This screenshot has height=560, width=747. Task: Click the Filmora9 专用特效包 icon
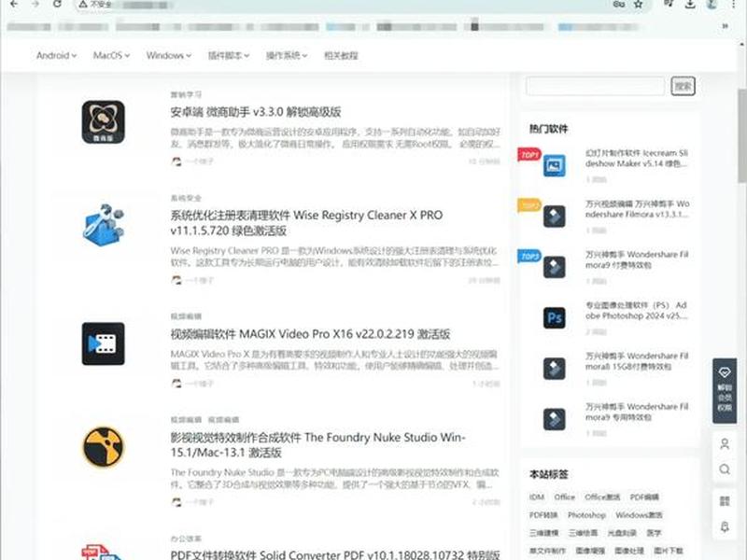(x=555, y=419)
